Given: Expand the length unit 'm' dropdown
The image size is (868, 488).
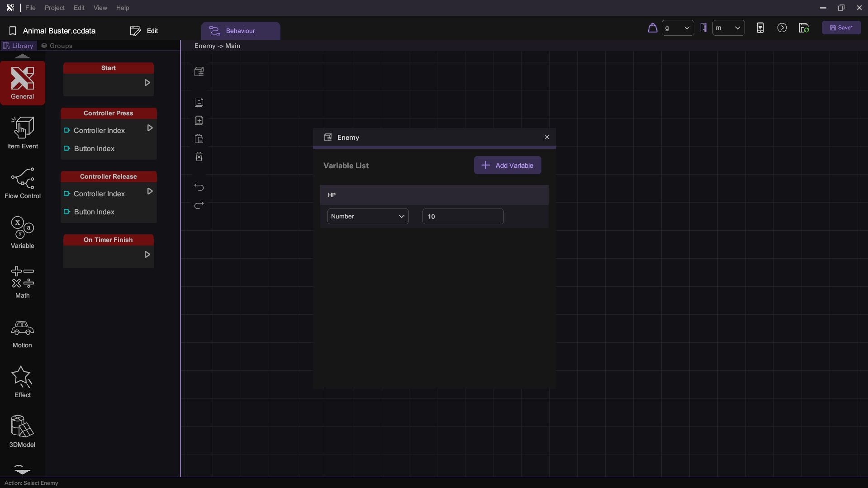Looking at the screenshot, I should click(x=728, y=28).
